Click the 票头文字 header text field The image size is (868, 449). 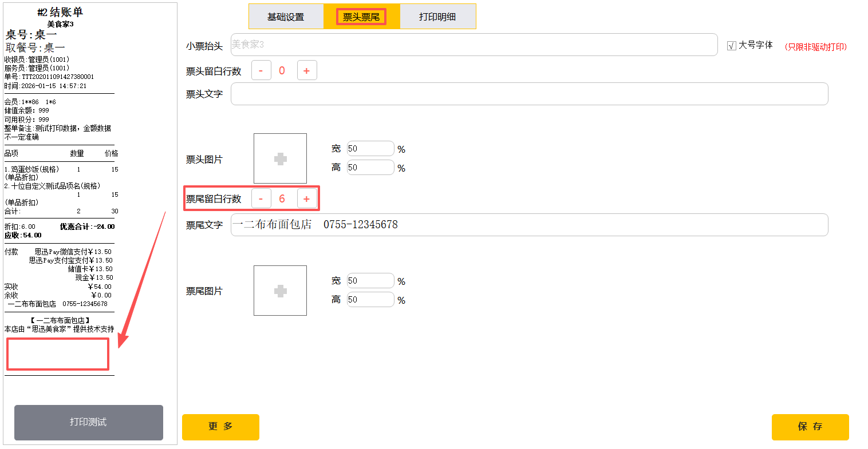point(529,94)
